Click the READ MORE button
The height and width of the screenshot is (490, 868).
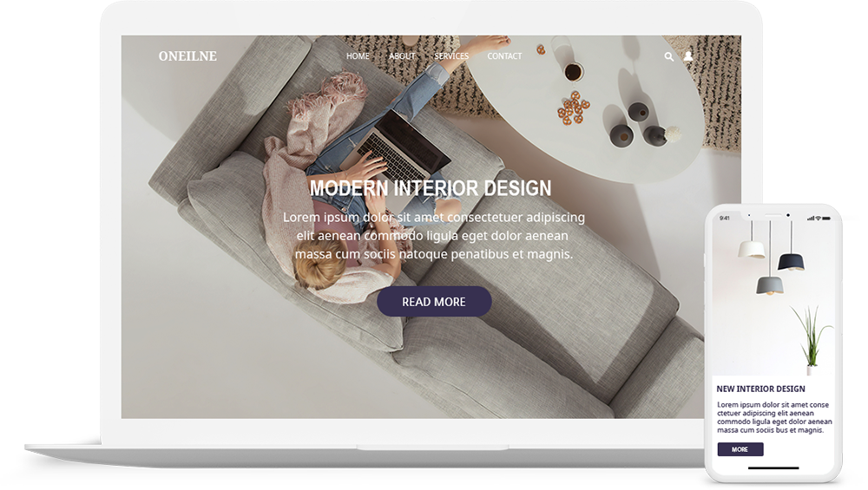pyautogui.click(x=434, y=302)
